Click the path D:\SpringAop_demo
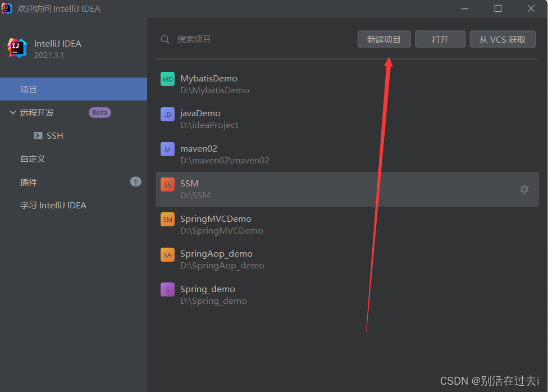 [x=222, y=266]
